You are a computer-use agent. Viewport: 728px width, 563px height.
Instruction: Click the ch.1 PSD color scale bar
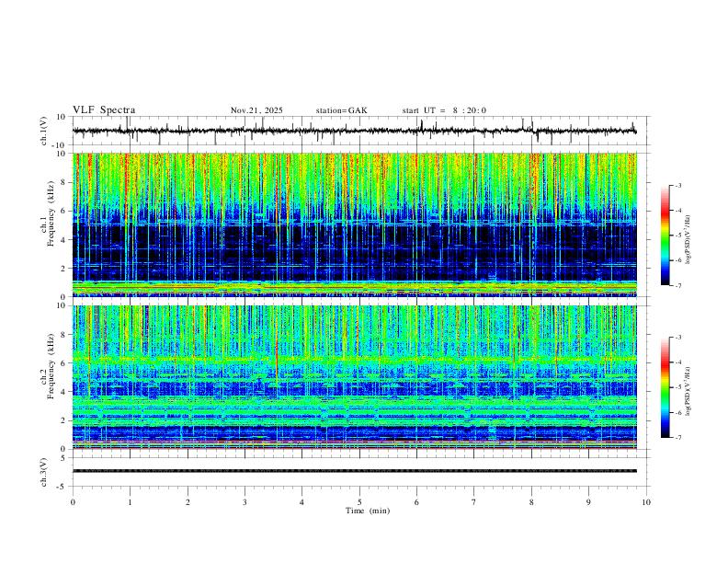point(665,236)
